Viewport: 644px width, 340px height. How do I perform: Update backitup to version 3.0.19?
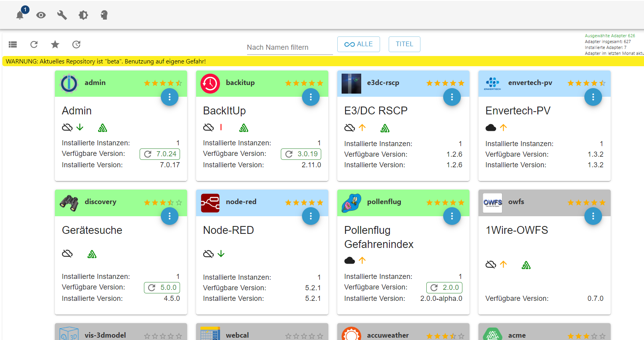301,154
